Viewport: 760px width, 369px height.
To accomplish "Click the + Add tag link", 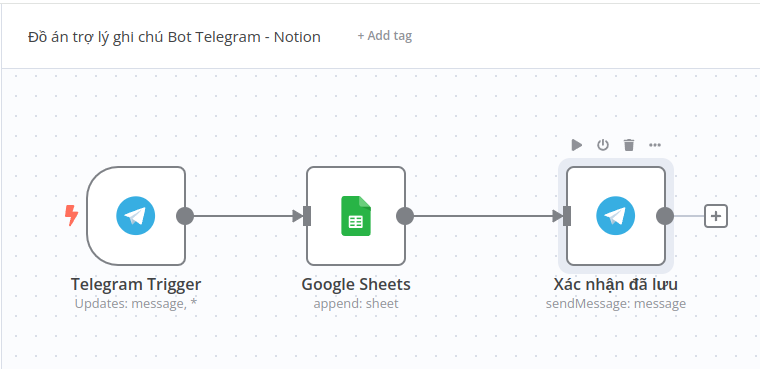I will [384, 36].
